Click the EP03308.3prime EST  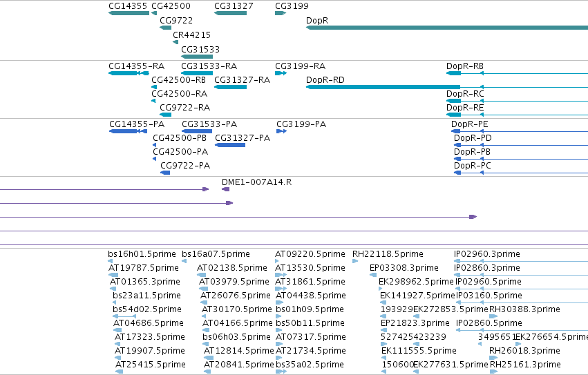tap(373, 275)
